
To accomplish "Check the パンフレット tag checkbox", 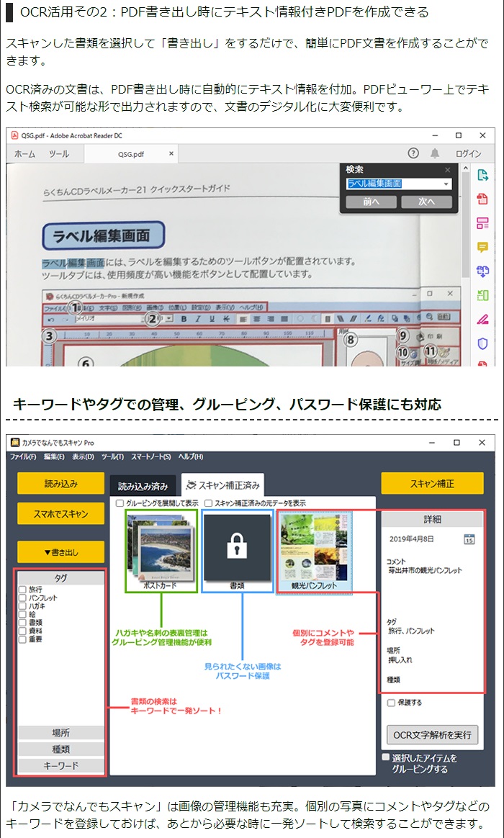I will click(22, 598).
